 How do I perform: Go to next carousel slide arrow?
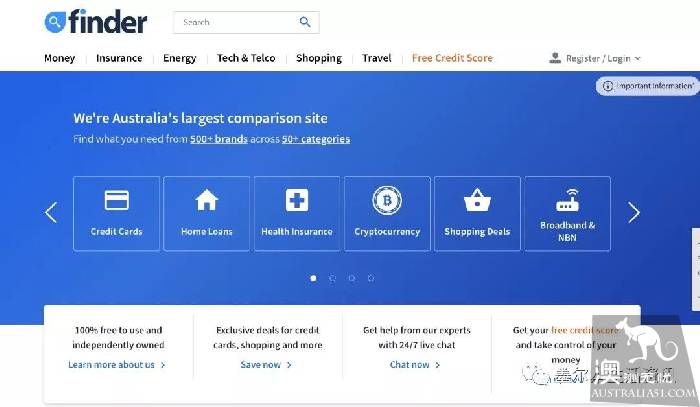click(x=634, y=212)
